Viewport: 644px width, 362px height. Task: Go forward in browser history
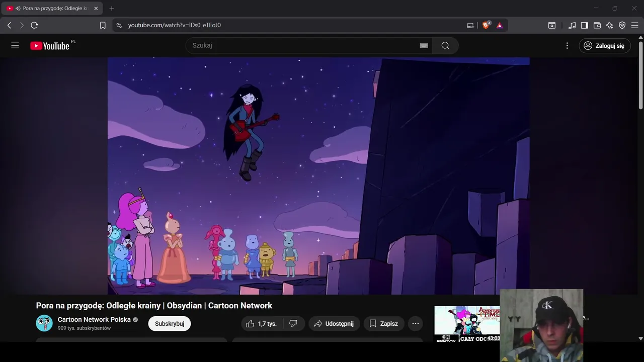coord(22,25)
